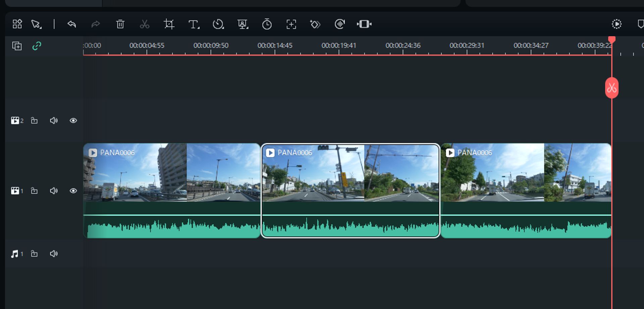The image size is (644, 309).
Task: Hide video track 1 with eye icon
Action: [73, 191]
